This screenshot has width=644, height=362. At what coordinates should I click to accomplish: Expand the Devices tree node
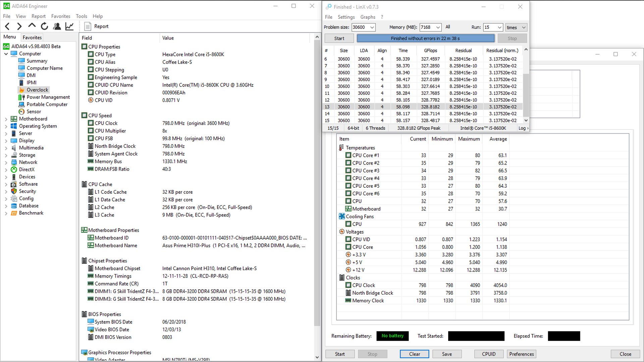tap(6, 177)
